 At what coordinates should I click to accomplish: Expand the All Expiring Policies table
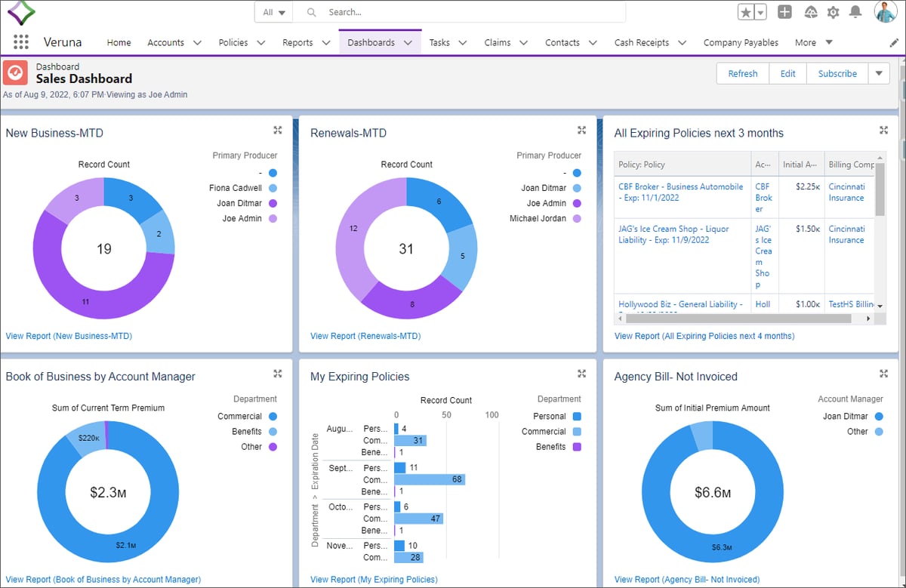click(883, 130)
